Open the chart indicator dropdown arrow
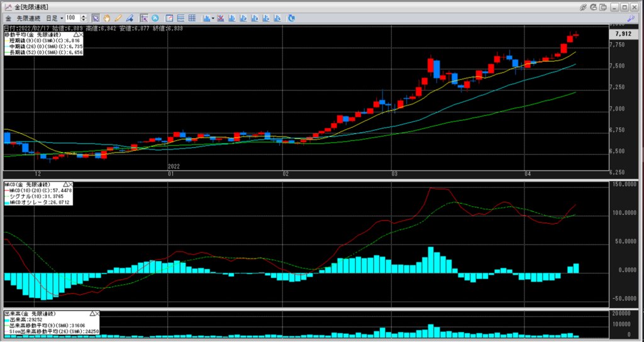The height and width of the screenshot is (342, 644). (213, 18)
